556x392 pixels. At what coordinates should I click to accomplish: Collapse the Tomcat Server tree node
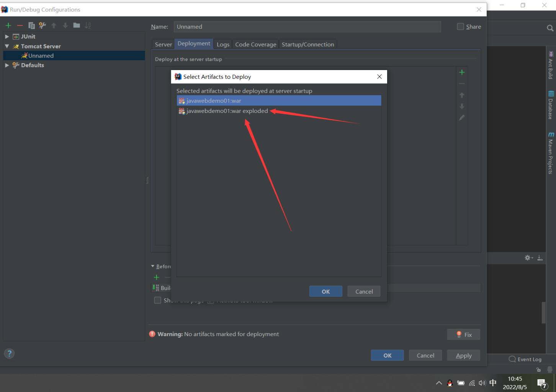pyautogui.click(x=7, y=46)
